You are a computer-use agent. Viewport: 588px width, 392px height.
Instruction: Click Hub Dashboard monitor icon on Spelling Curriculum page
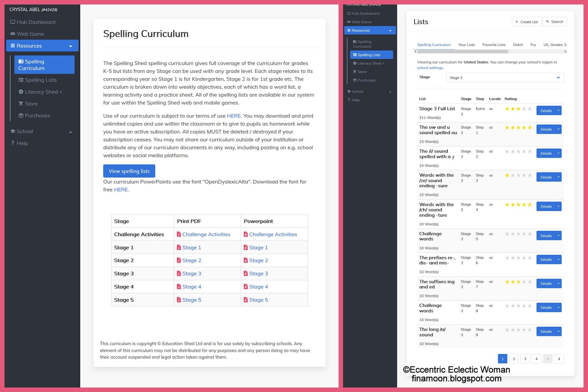tap(12, 22)
